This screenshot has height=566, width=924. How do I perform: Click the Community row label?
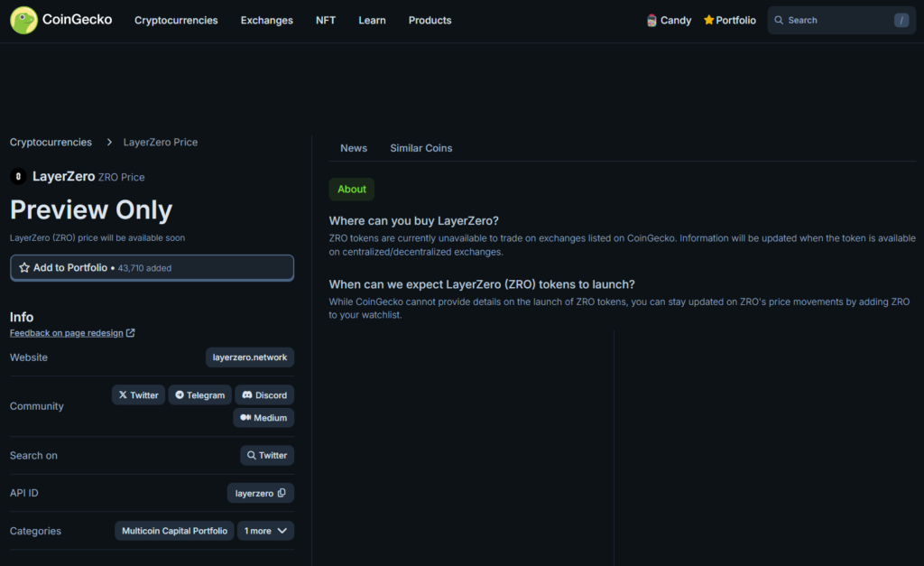[36, 406]
